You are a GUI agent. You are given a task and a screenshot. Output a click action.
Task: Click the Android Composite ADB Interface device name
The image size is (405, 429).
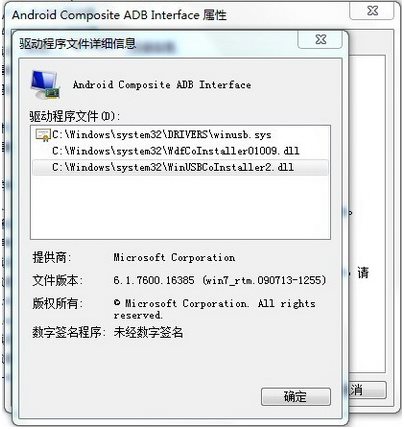[x=162, y=85]
